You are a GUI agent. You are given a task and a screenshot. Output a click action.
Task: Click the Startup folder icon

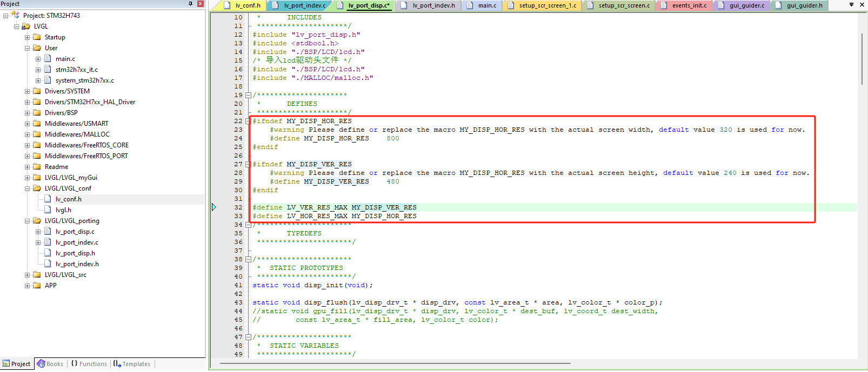click(x=37, y=37)
